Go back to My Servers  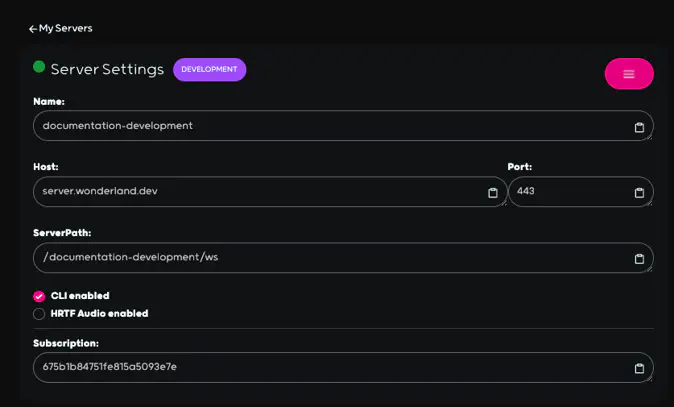click(x=61, y=29)
